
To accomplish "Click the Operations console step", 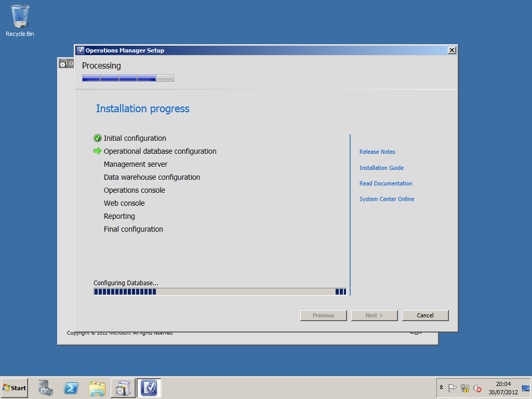I will point(135,190).
